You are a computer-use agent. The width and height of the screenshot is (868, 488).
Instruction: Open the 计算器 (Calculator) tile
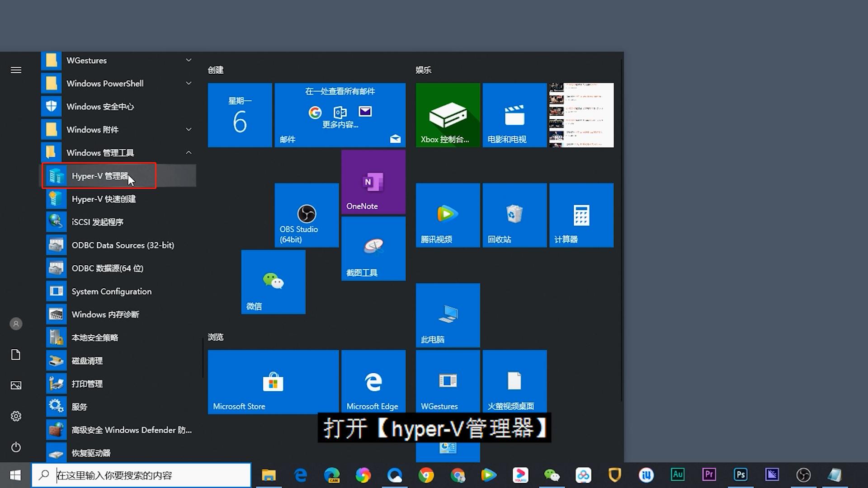click(580, 215)
